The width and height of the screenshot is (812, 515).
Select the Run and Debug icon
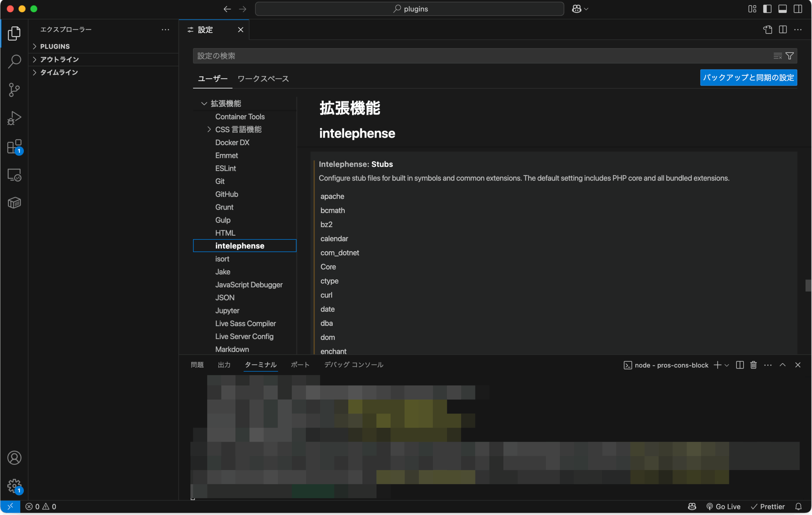pyautogui.click(x=14, y=118)
